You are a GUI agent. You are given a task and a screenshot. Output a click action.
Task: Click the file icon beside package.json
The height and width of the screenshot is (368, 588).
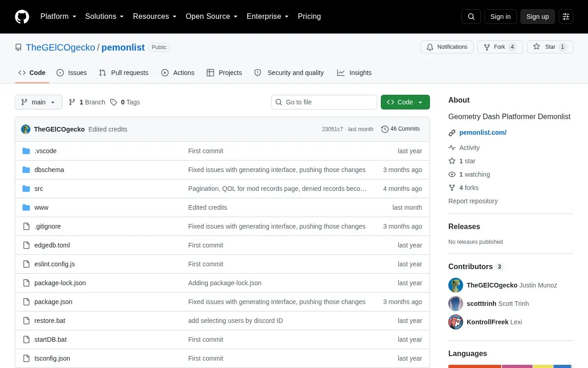click(x=26, y=302)
